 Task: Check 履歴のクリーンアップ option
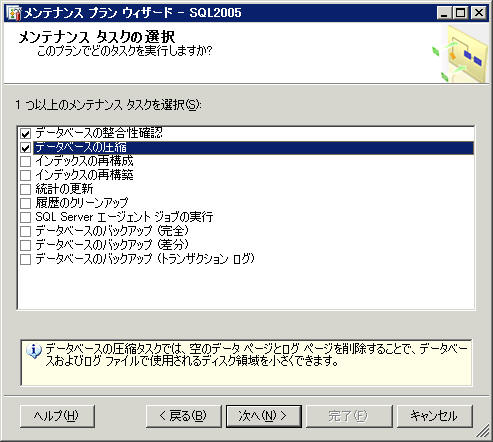pyautogui.click(x=26, y=203)
